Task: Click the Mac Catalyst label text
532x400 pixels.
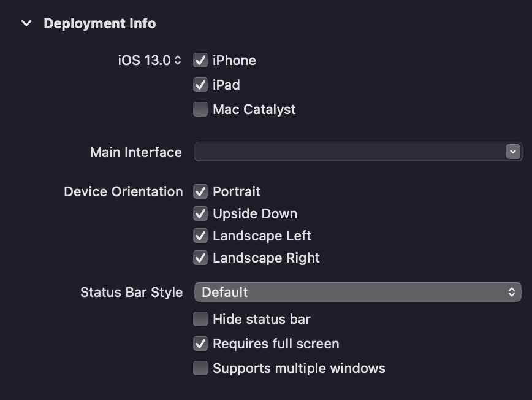Action: [254, 109]
